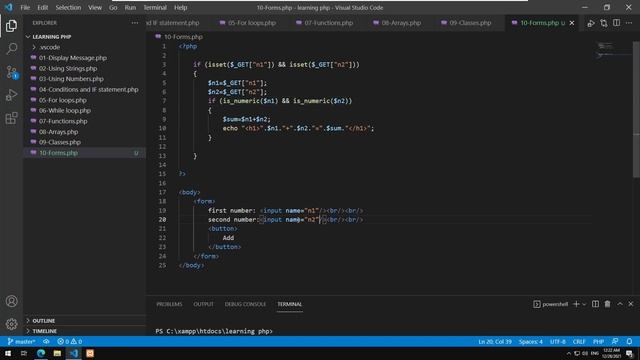
Task: Click the master branch in the status bar
Action: pos(21,341)
